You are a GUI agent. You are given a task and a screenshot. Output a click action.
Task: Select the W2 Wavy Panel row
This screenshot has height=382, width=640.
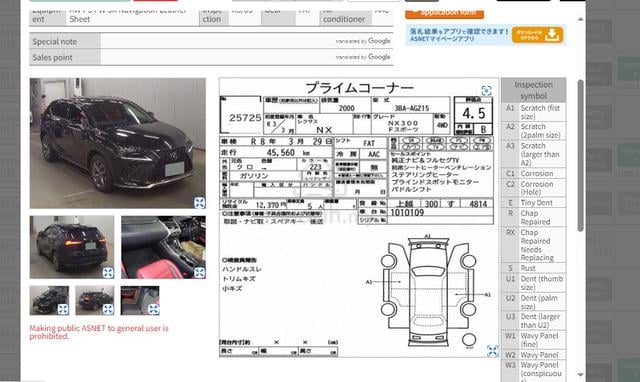coord(533,355)
